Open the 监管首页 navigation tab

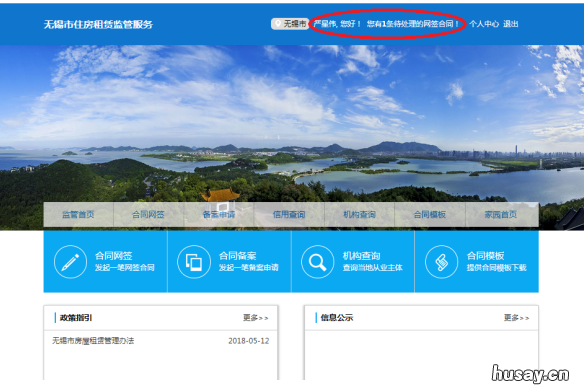pos(78,214)
